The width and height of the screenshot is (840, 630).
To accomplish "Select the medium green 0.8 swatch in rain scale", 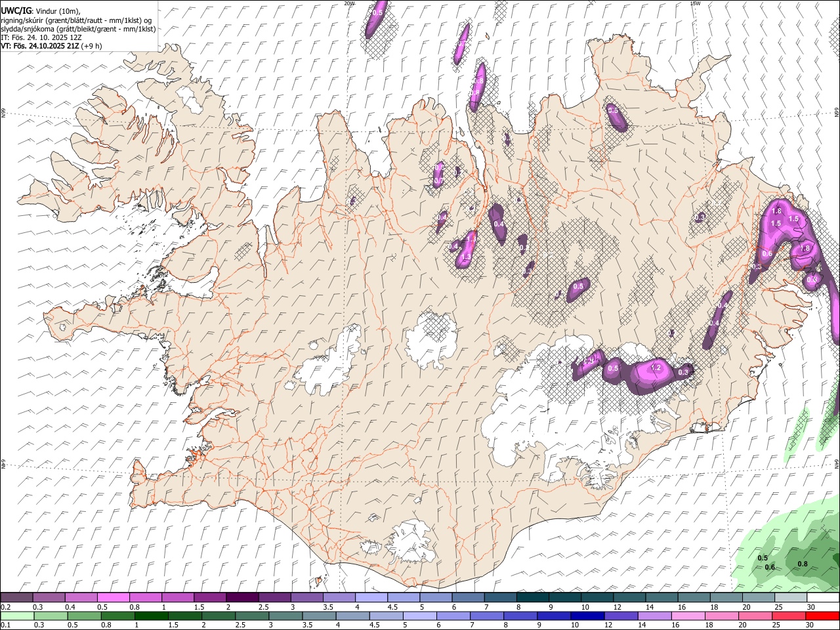I will (x=117, y=616).
